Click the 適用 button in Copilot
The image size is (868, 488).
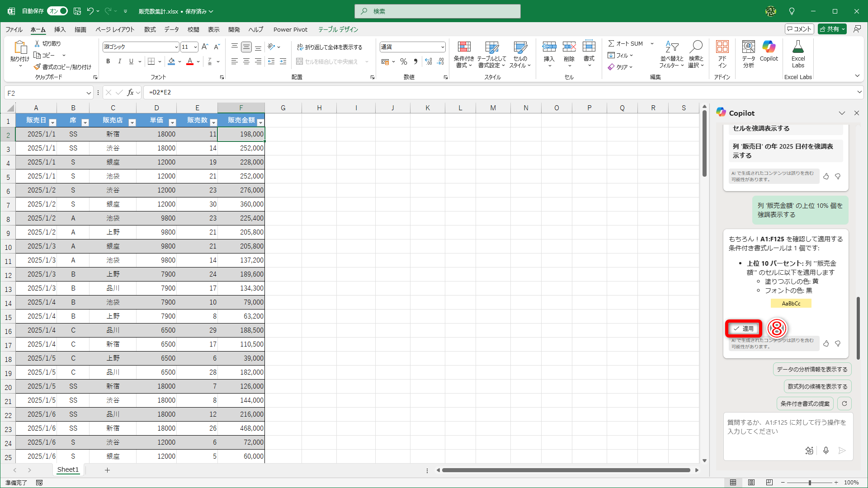click(744, 328)
